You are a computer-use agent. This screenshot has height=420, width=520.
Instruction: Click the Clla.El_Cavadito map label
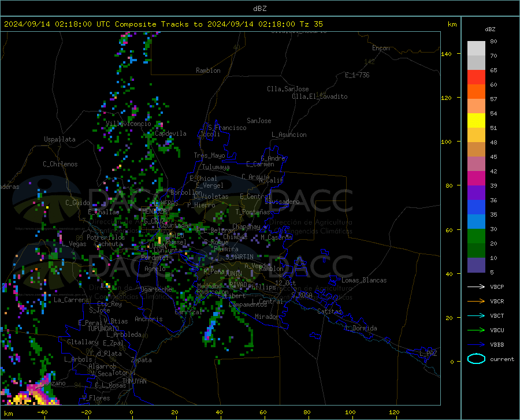[x=320, y=96]
